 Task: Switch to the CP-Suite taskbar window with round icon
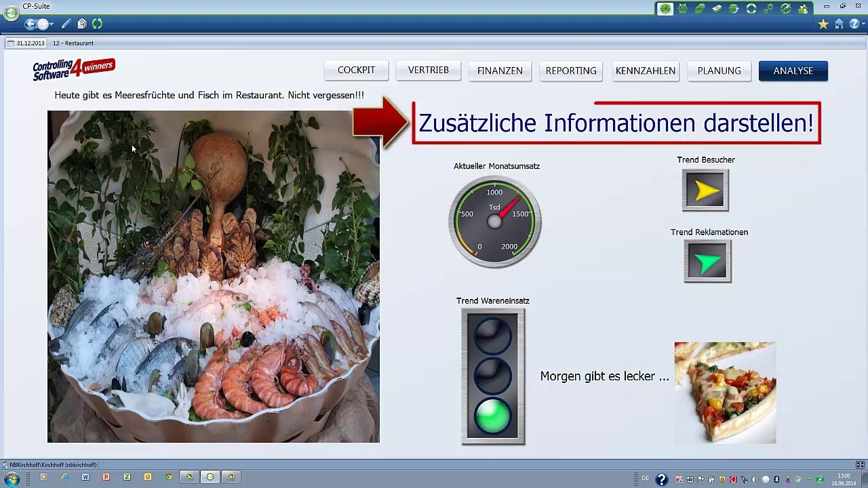210,477
